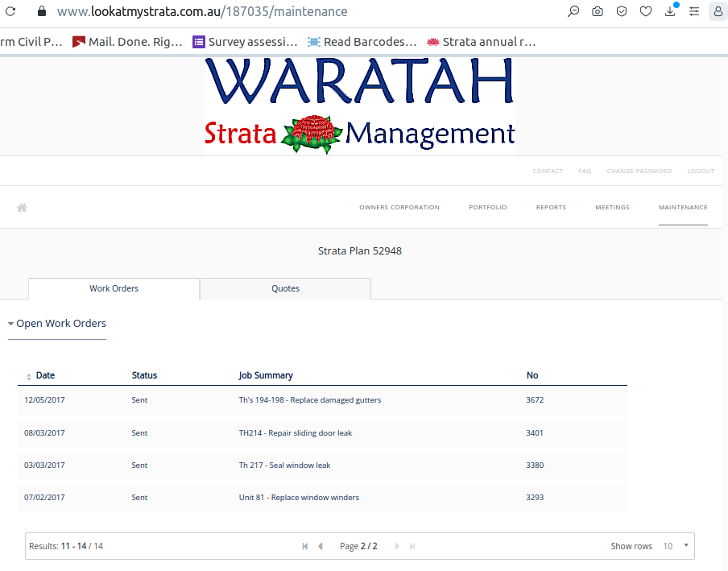Go to the portal home icon
The image size is (728, 571).
click(22, 208)
